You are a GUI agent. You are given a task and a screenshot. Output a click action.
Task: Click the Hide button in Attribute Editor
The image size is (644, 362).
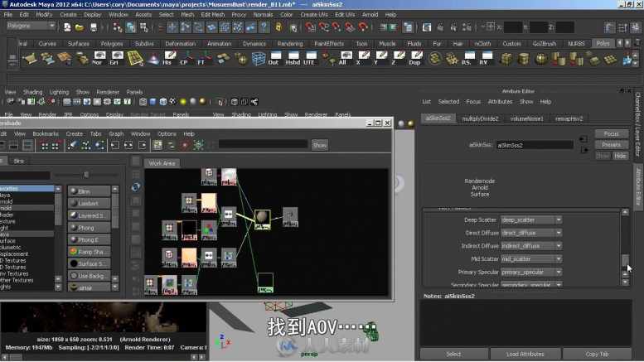(620, 156)
